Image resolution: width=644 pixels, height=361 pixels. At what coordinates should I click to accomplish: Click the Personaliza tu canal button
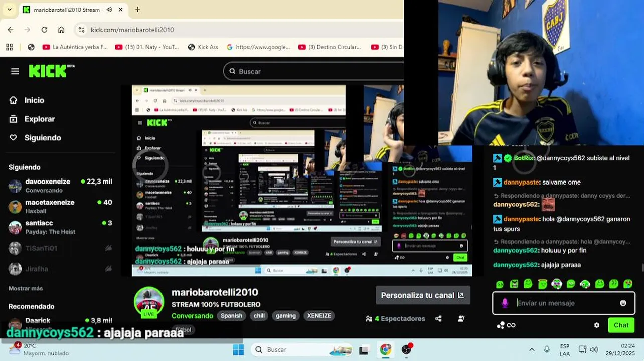(423, 295)
